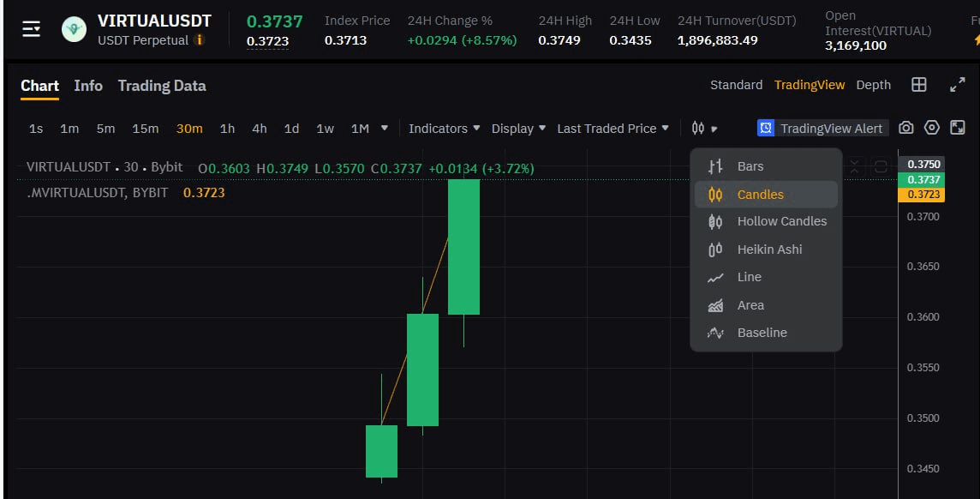Choose Hollow Candles chart type
Screen dimensions: 980x499
pos(766,221)
